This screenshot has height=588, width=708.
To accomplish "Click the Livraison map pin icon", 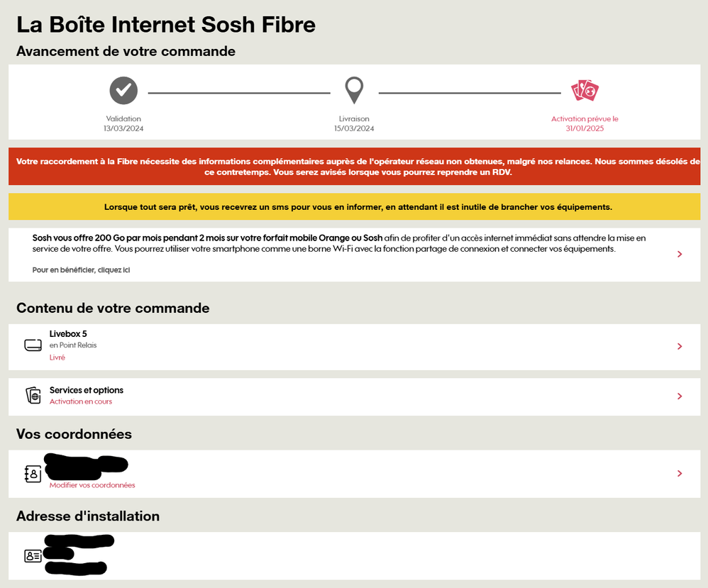I will pos(354,90).
